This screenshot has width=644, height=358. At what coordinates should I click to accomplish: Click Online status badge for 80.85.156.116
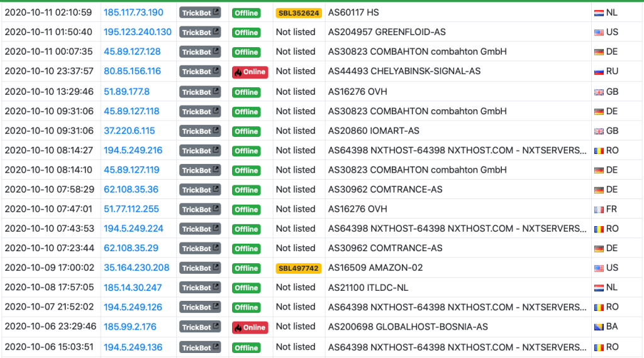pyautogui.click(x=250, y=72)
